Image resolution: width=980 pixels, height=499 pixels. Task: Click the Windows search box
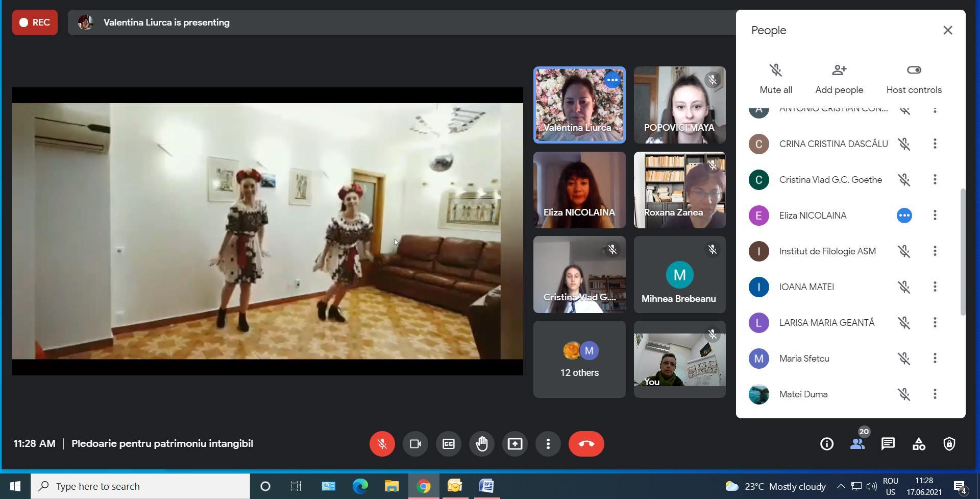140,486
